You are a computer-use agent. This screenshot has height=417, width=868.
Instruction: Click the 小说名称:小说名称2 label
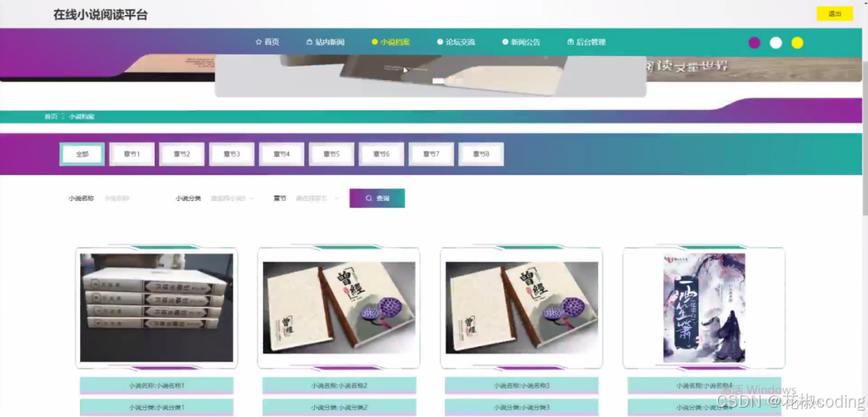(x=339, y=386)
